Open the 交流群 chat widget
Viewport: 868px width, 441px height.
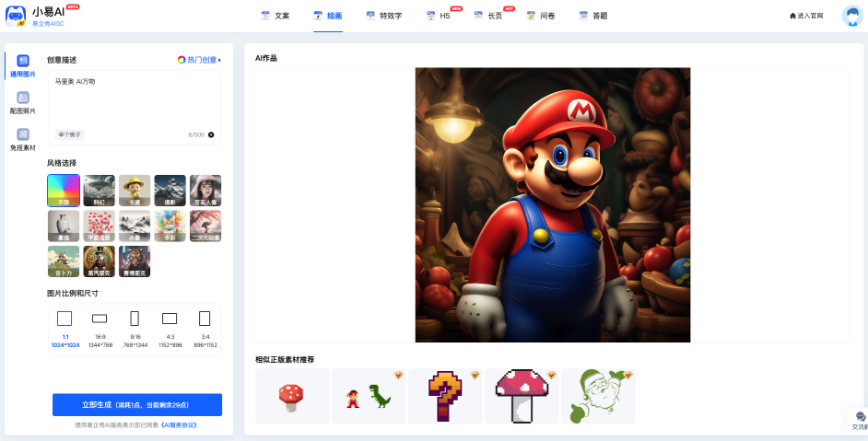(x=859, y=421)
